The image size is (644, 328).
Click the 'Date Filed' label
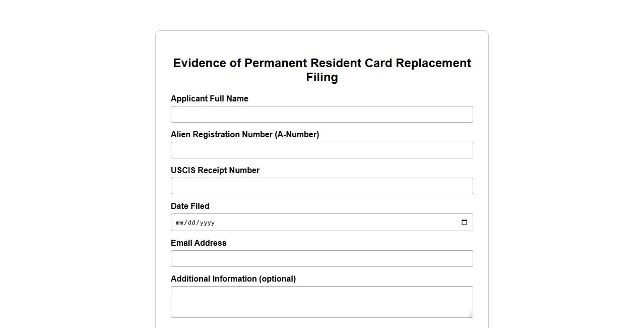189,206
